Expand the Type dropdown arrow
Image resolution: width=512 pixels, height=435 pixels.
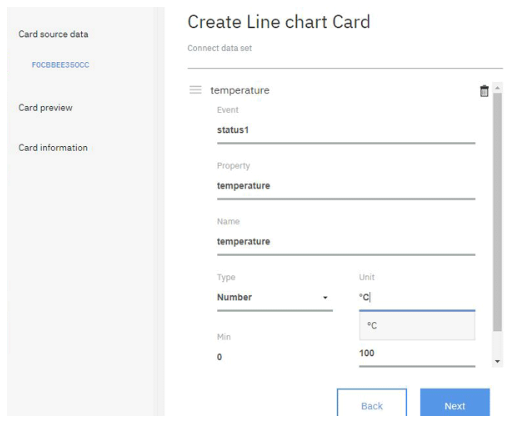325,298
